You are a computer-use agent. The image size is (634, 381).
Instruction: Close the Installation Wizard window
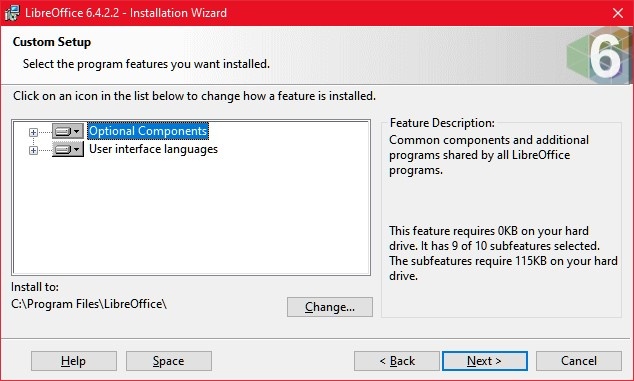pos(618,13)
